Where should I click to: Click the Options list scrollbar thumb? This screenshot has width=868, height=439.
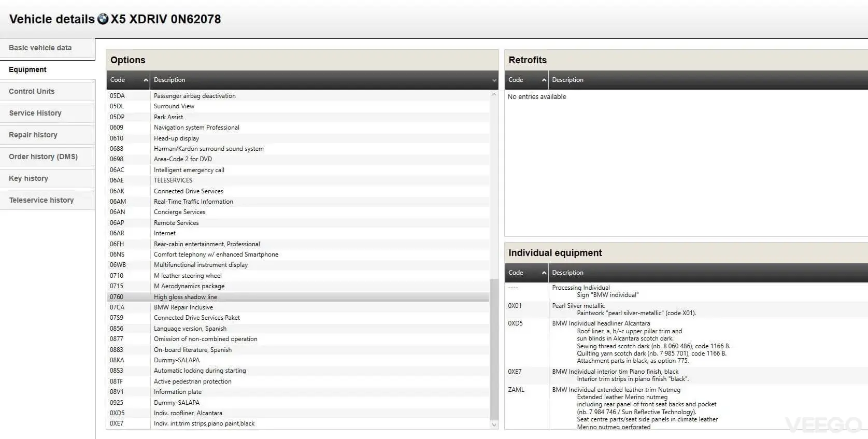coord(494,349)
